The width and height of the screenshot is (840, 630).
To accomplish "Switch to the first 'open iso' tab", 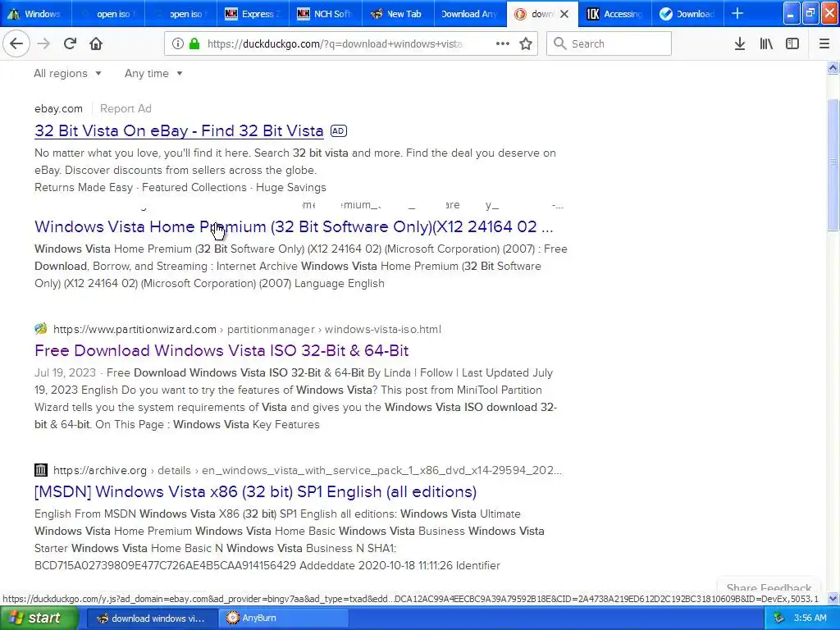I will [107, 14].
